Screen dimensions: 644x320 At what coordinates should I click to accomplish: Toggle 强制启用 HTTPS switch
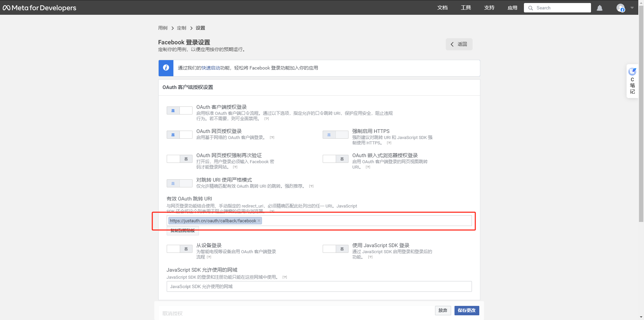coord(335,135)
